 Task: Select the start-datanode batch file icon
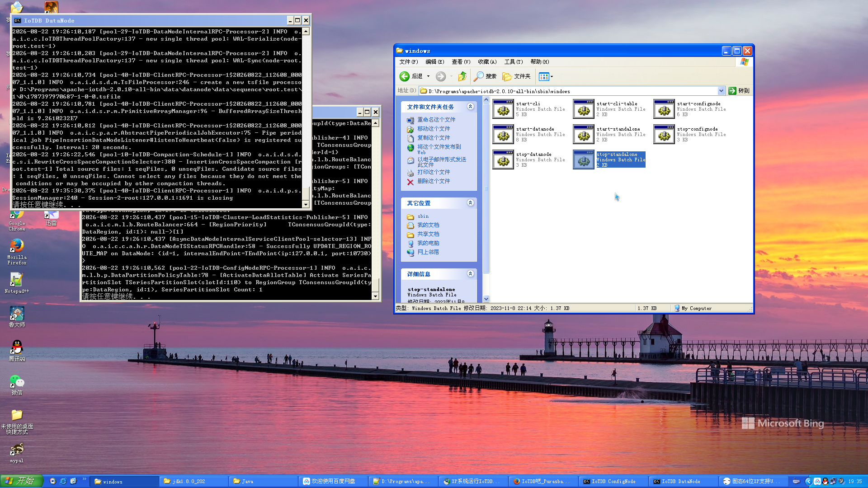[503, 135]
